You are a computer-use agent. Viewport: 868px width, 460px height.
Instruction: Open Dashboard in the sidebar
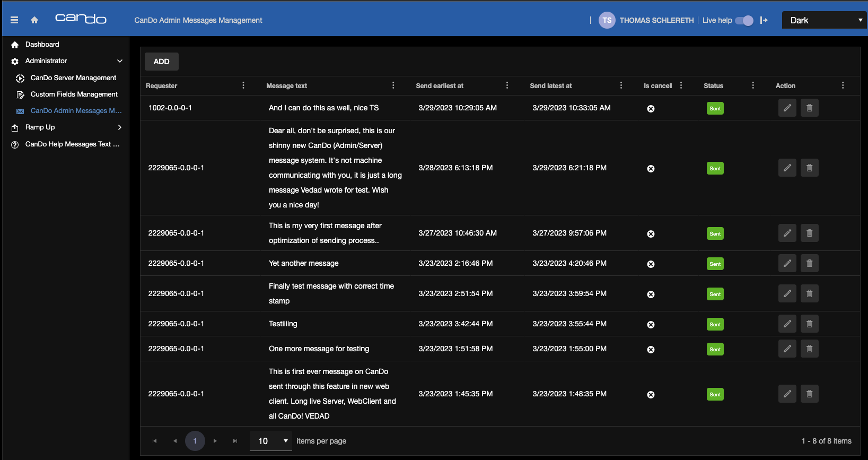pyautogui.click(x=42, y=45)
